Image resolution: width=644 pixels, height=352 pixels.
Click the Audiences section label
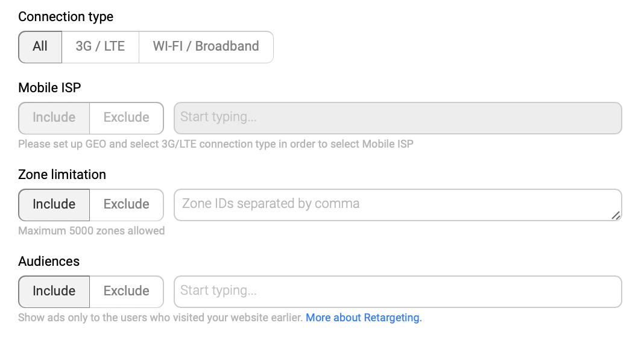tap(49, 262)
